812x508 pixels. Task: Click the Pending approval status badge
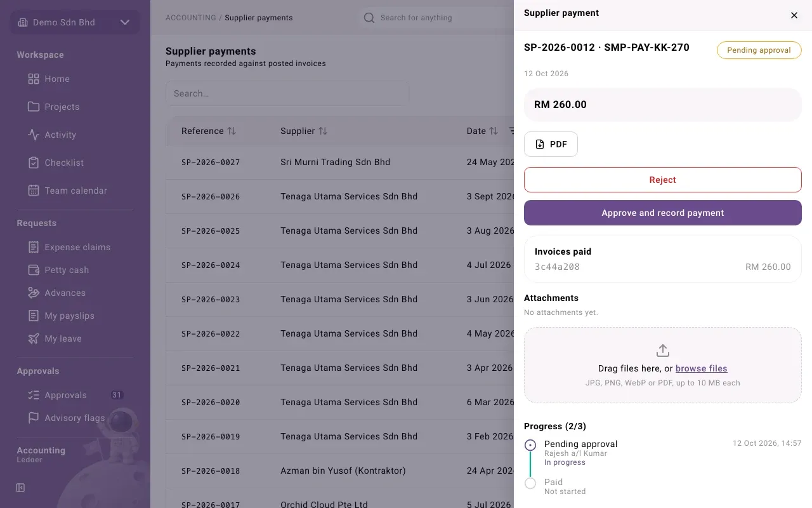[x=759, y=50]
